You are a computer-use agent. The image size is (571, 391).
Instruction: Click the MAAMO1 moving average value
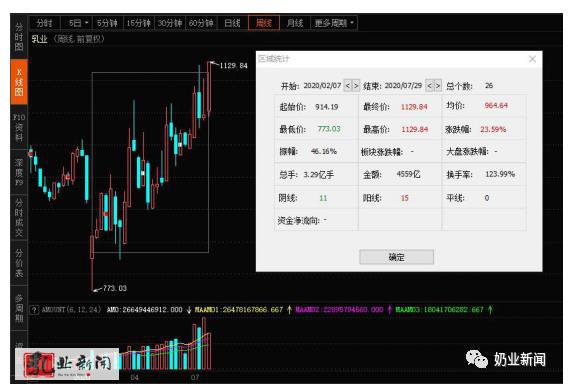pyautogui.click(x=239, y=310)
